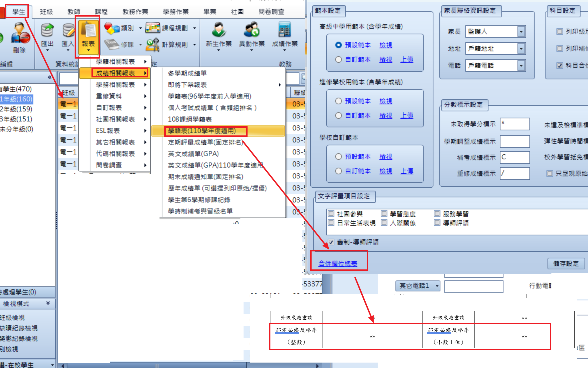Switch to the 教師 ribbon tab
Image resolution: width=588 pixels, height=368 pixels.
coord(74,12)
